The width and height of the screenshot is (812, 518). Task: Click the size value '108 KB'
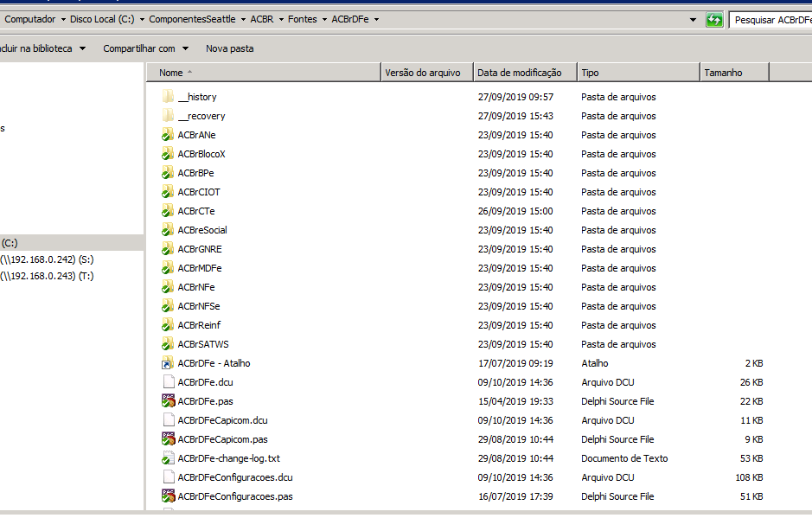pos(749,477)
